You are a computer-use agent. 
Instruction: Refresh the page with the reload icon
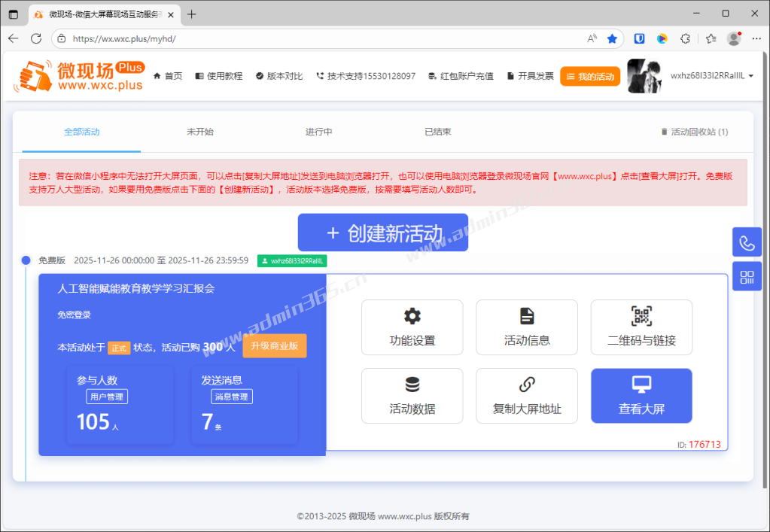click(36, 38)
